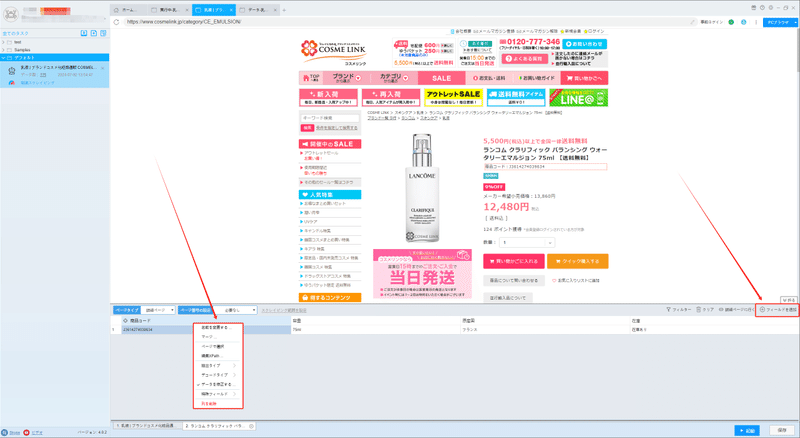Screen dimensions: 800x438
Task: Select the フランス cell in the data table
Action: click(545, 330)
